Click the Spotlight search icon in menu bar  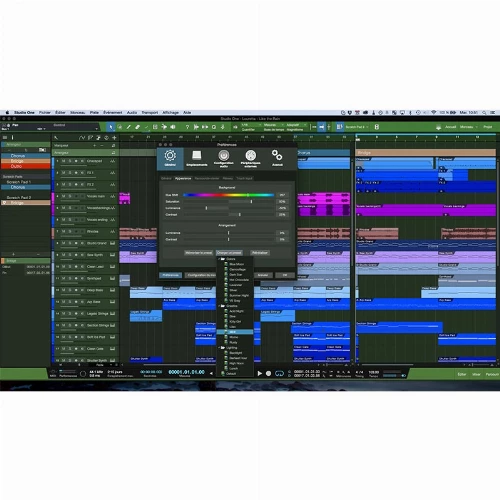484,113
